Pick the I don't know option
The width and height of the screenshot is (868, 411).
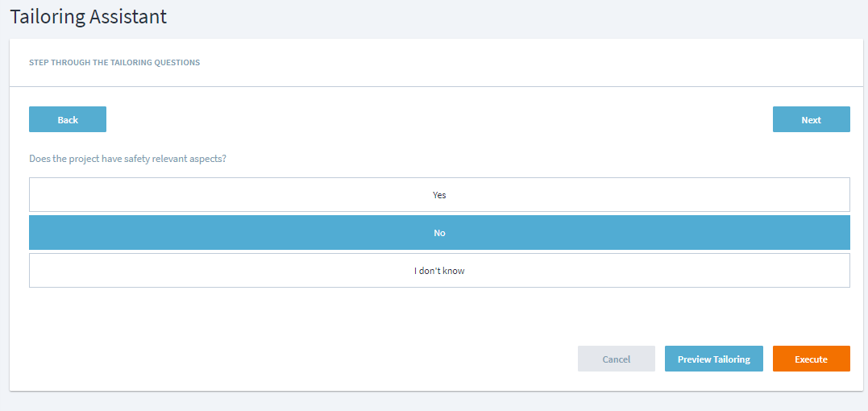(x=439, y=271)
